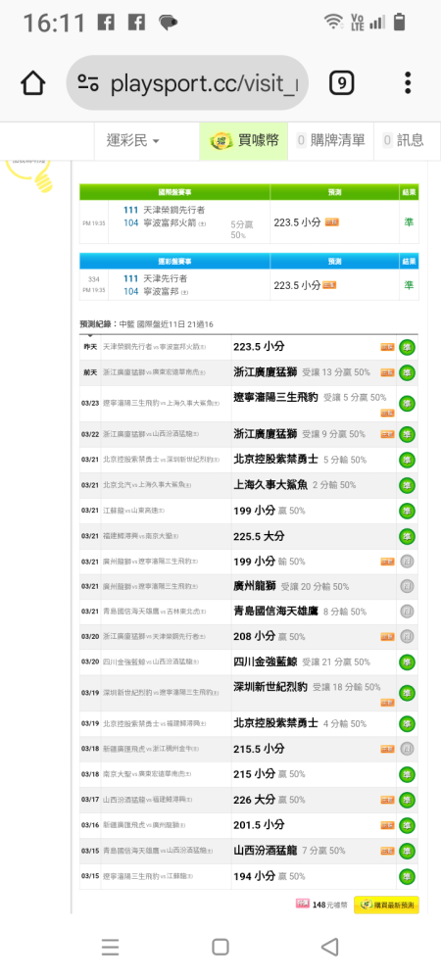The height and width of the screenshot is (980, 441).
Task: Click orange tag on 226 大分 row
Action: [387, 800]
